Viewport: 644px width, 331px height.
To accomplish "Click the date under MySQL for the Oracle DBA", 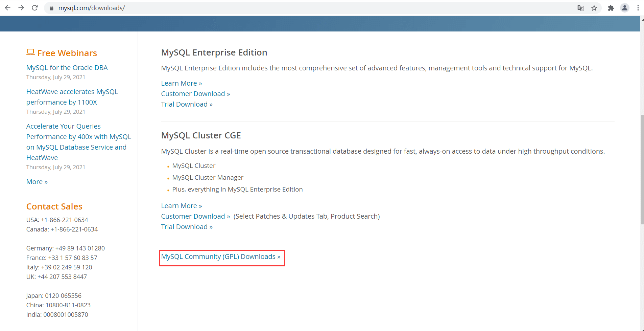I will tap(56, 77).
